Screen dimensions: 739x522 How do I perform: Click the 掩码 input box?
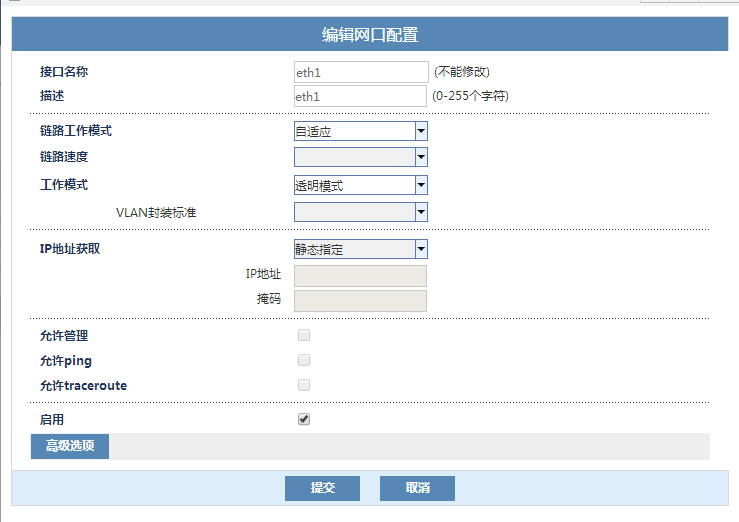(360, 301)
